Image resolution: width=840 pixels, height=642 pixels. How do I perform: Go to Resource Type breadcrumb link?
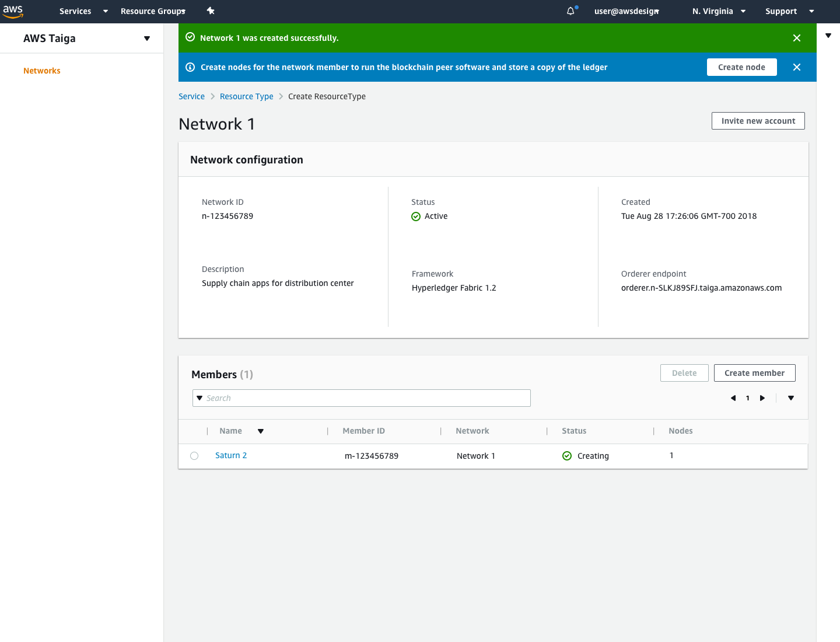coord(246,96)
